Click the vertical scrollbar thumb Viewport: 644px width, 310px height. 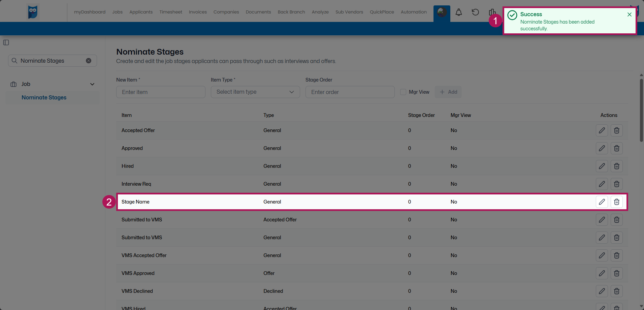(x=641, y=111)
